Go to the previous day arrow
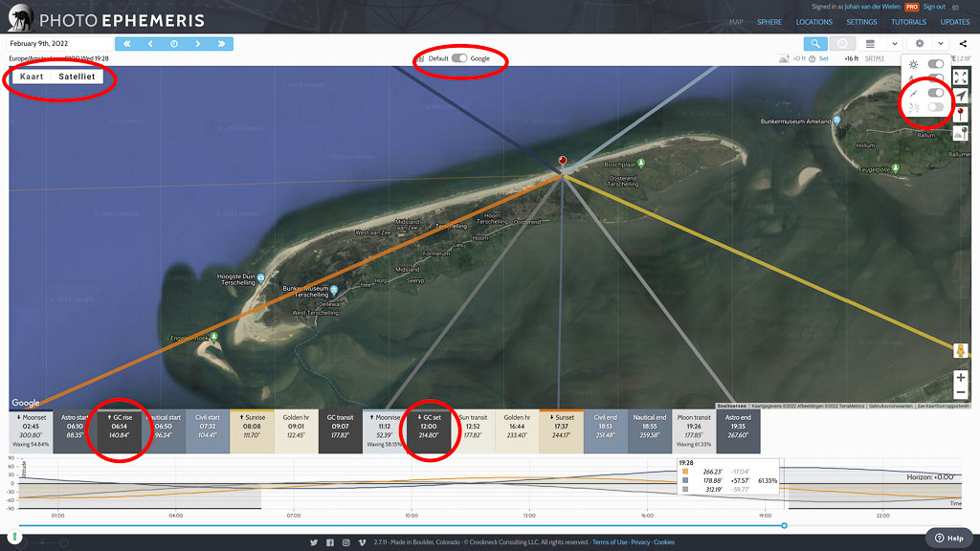 click(150, 44)
